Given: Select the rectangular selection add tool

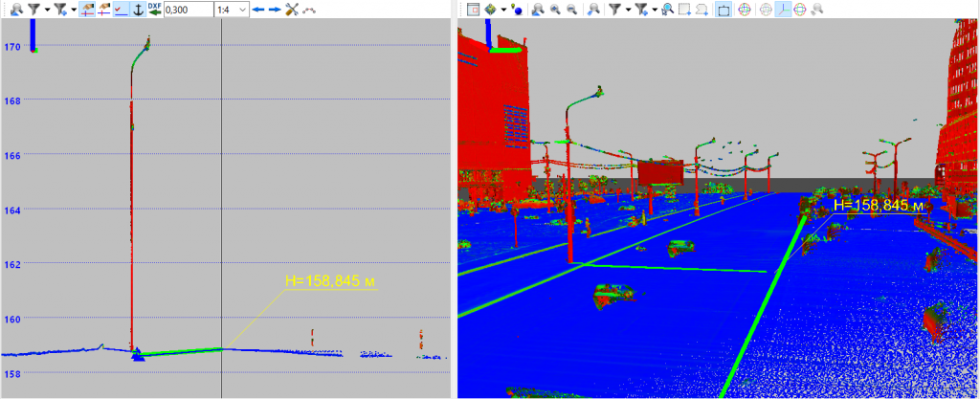Looking at the screenshot, I should point(685,10).
